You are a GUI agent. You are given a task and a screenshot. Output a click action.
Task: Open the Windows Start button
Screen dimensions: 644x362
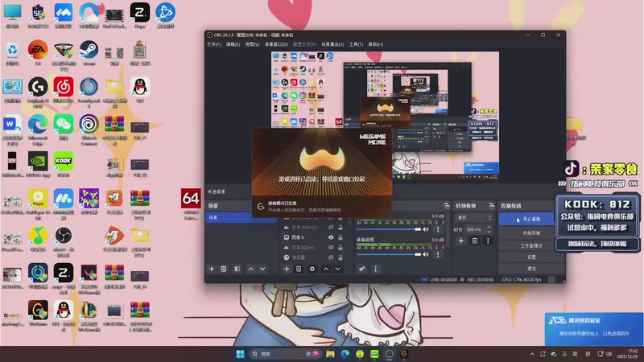click(240, 354)
